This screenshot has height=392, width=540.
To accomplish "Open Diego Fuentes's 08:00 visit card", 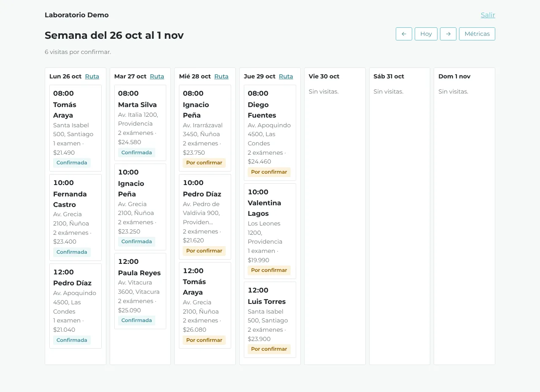I will (270, 133).
